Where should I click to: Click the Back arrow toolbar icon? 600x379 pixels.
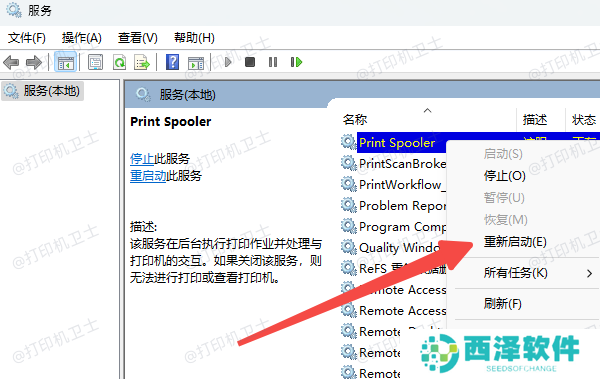pyautogui.click(x=11, y=62)
